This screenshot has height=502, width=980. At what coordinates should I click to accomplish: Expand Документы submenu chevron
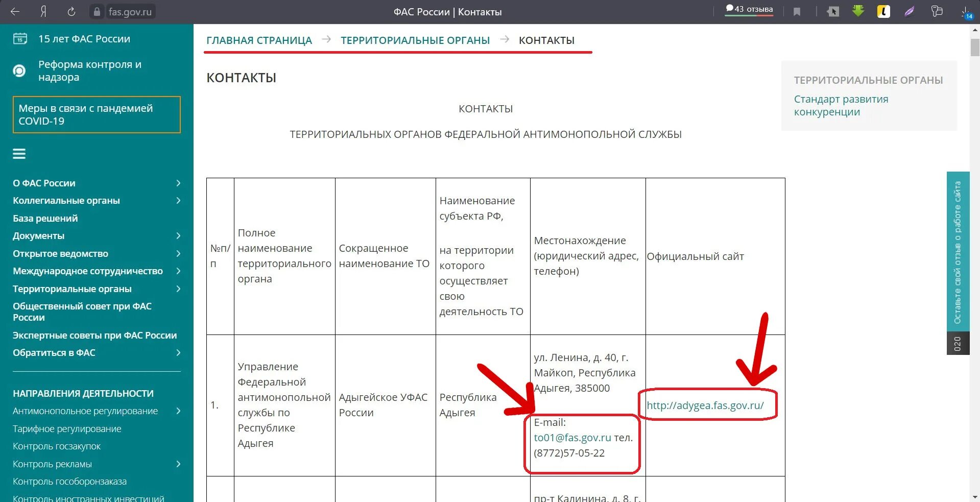tap(178, 236)
